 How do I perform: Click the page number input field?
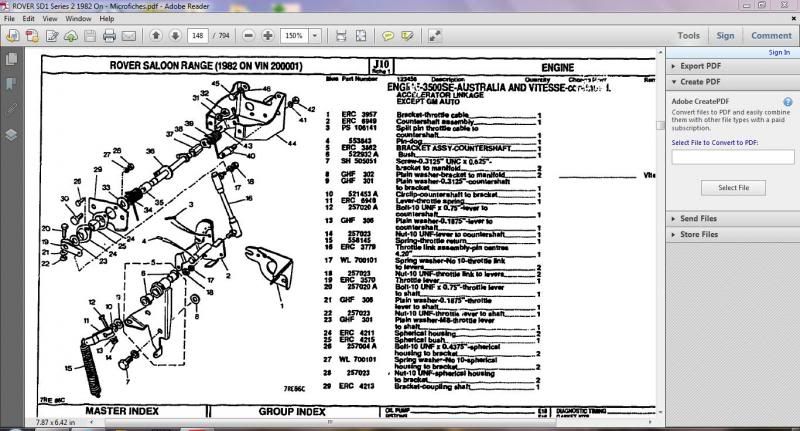tap(199, 36)
